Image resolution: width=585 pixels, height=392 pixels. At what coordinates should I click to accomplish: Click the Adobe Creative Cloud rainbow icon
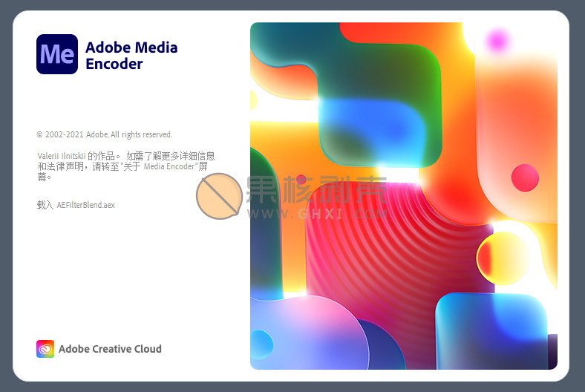(45, 349)
